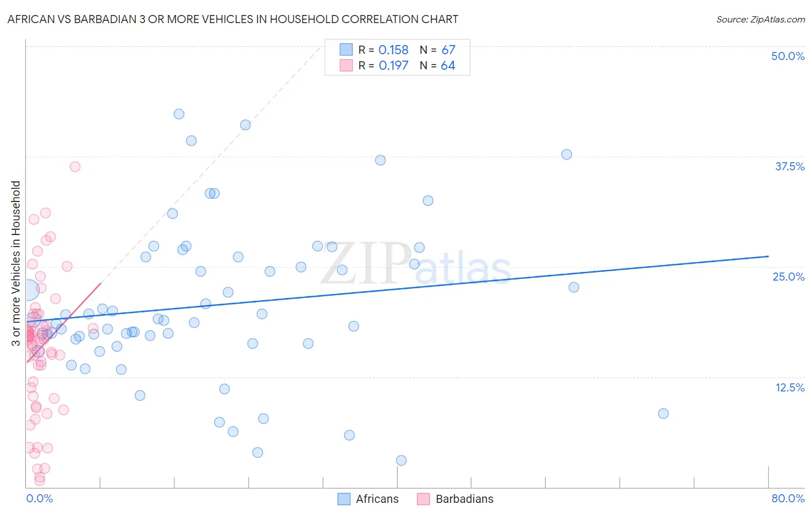
Task: Click the pink swatch beside R = 0.197
Action: click(346, 65)
